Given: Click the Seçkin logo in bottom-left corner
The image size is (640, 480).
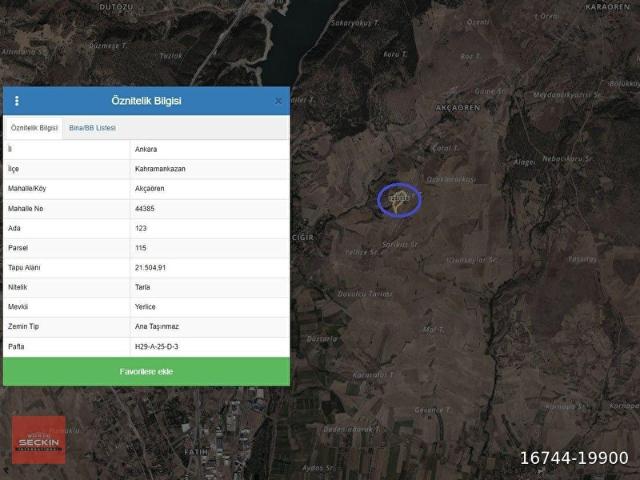Looking at the screenshot, I should (38, 440).
